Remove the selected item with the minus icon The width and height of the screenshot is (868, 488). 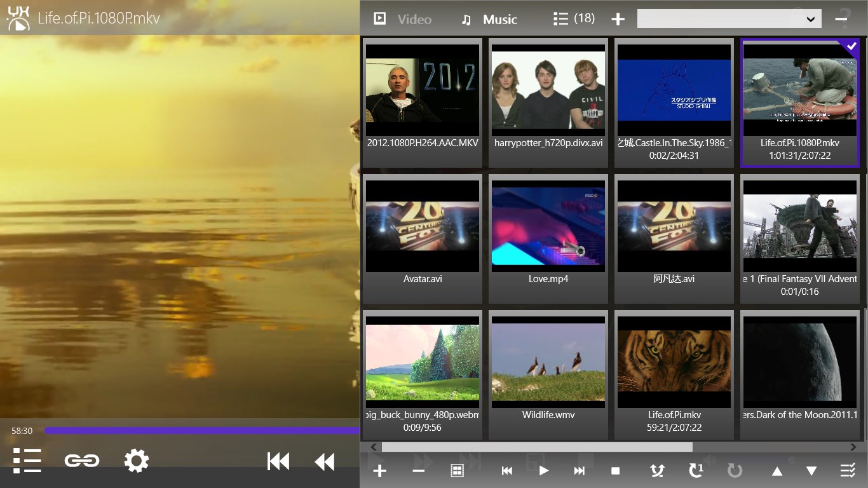point(418,471)
